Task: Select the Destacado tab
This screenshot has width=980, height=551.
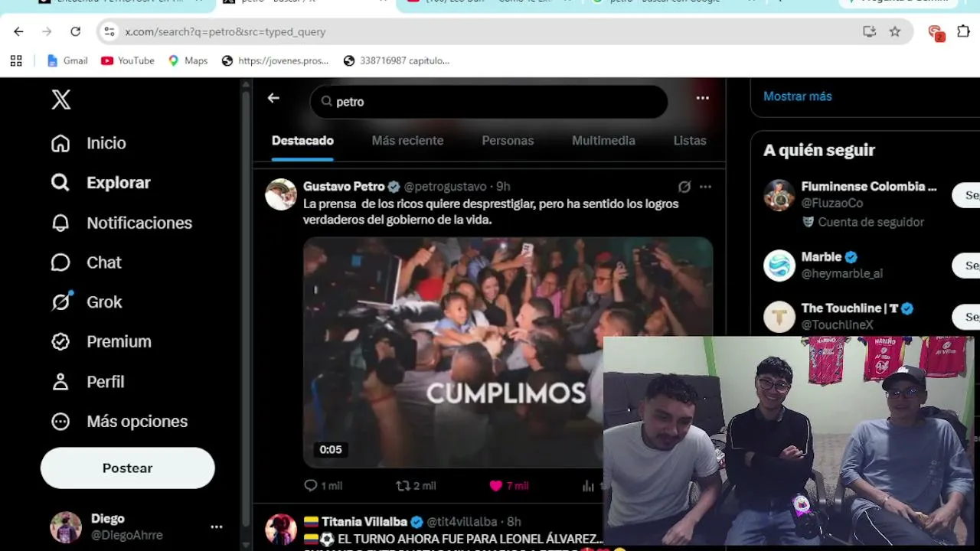Action: tap(302, 141)
